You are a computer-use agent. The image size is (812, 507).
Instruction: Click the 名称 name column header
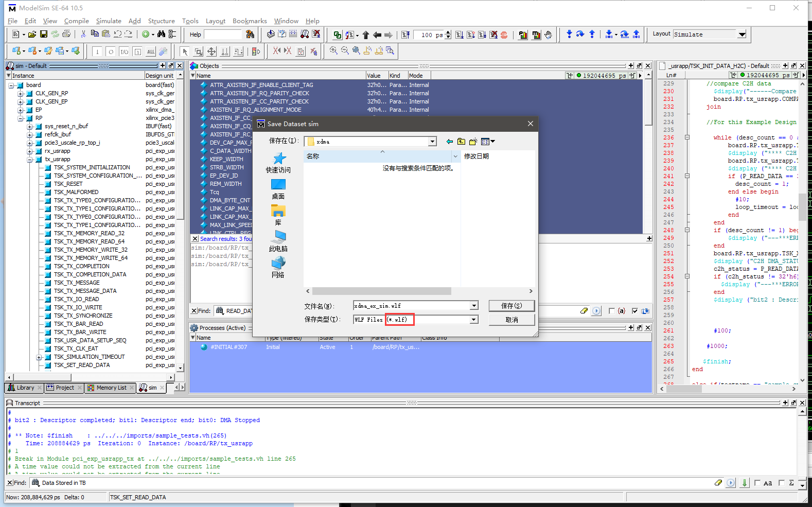pos(379,156)
